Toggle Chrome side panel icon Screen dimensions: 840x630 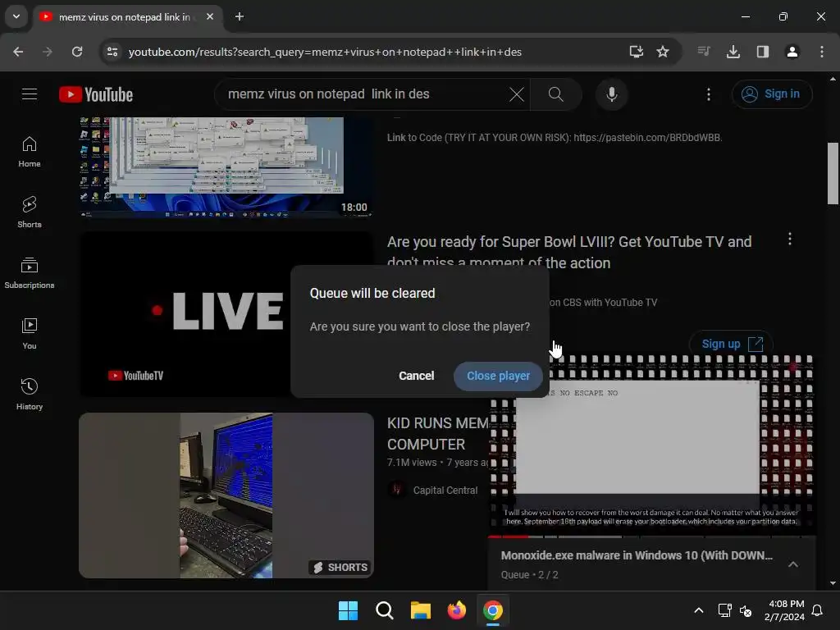coord(763,52)
